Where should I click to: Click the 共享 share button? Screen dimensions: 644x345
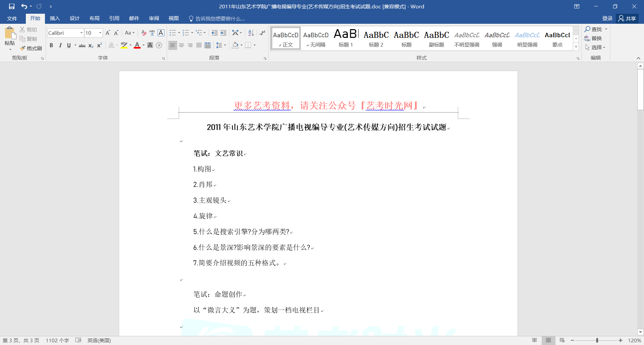(x=627, y=18)
